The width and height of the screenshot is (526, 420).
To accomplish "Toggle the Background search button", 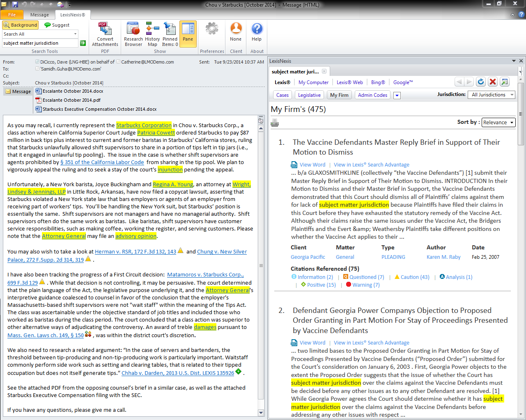I will pos(21,25).
